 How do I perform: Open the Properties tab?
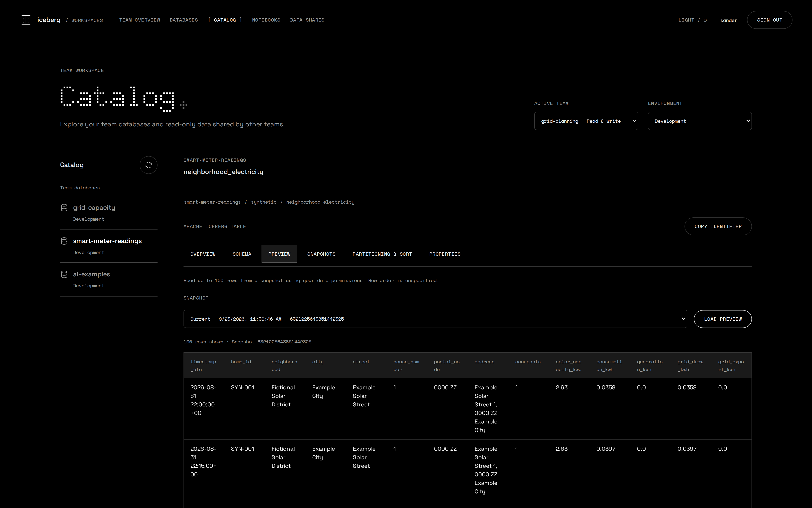pos(445,254)
